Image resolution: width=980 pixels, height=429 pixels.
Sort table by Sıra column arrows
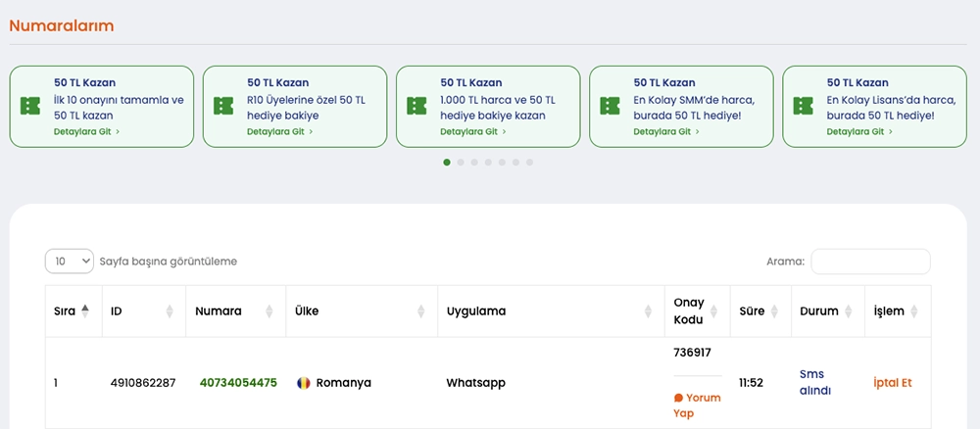point(85,311)
